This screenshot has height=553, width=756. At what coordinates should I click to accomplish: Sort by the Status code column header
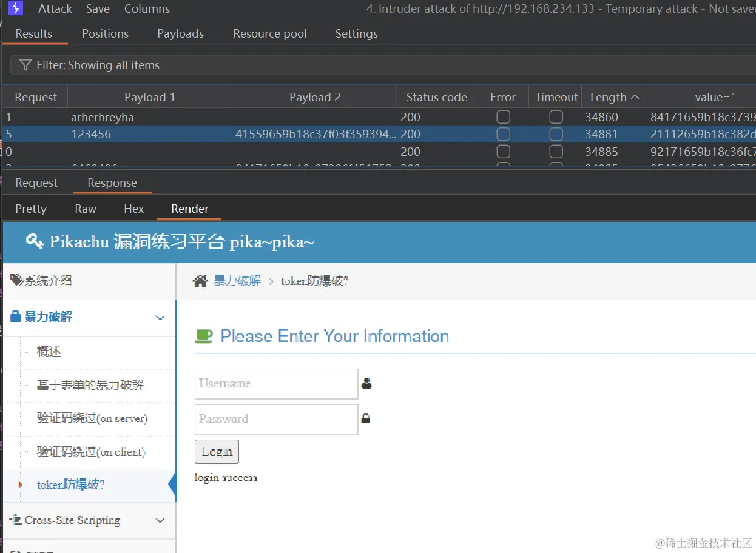click(437, 97)
